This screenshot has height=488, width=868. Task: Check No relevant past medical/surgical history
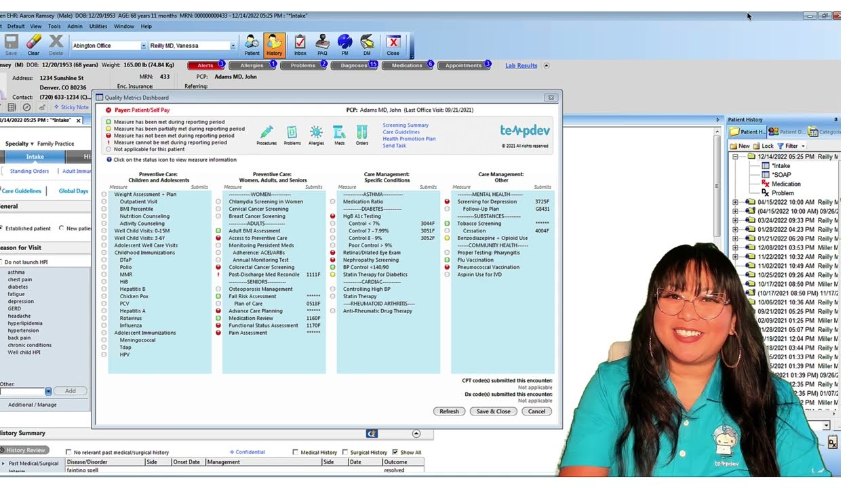(68, 452)
